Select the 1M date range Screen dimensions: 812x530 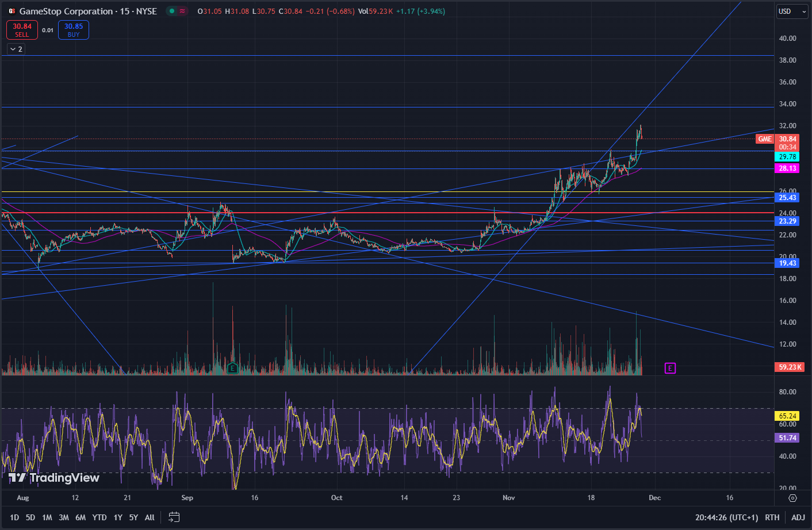[47, 517]
